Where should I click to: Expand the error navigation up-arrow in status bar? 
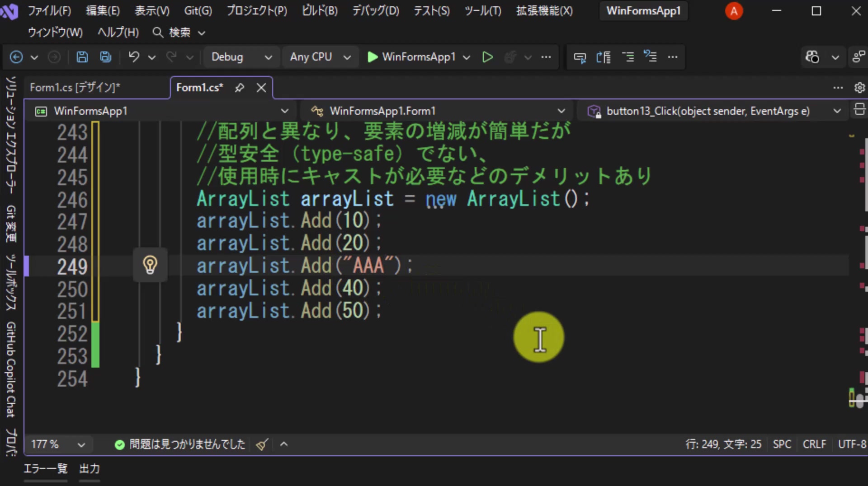pyautogui.click(x=284, y=444)
